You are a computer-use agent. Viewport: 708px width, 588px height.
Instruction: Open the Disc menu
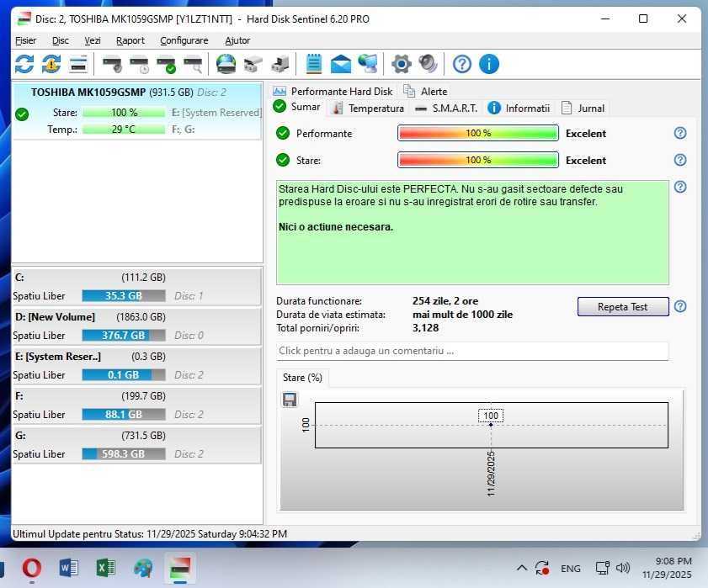(x=61, y=40)
